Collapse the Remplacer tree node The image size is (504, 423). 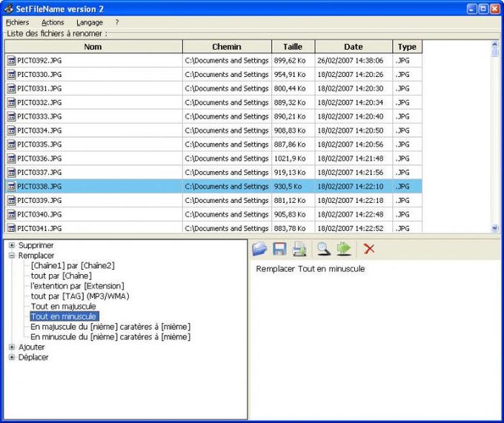(x=12, y=256)
